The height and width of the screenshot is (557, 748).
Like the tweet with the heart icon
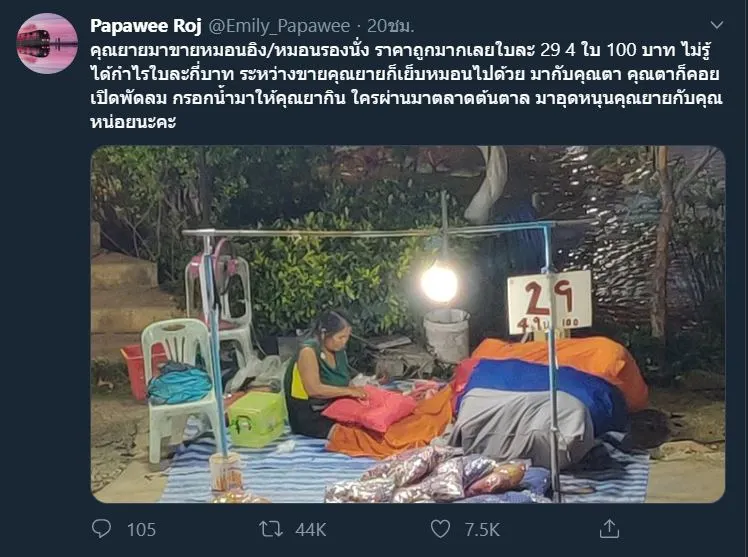click(x=440, y=529)
